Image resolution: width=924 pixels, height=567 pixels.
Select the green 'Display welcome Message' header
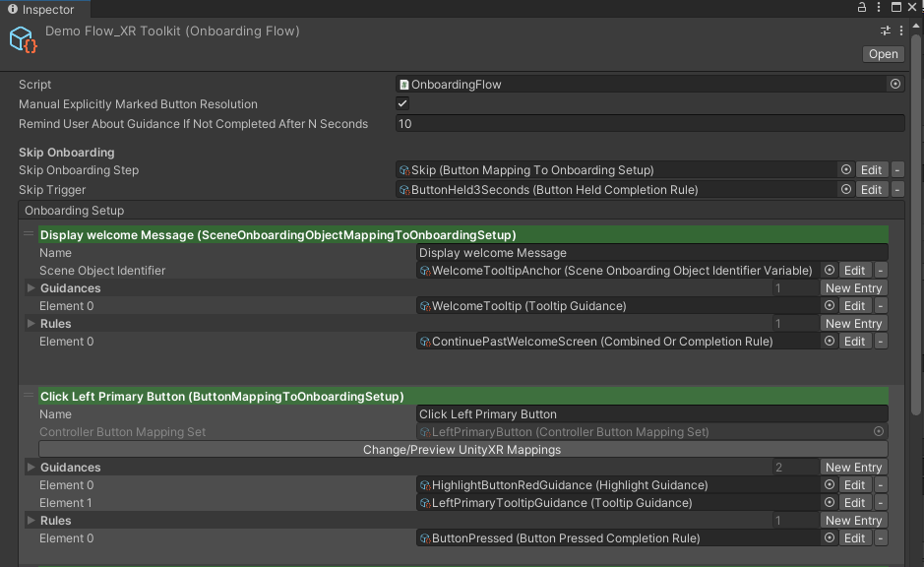[463, 234]
